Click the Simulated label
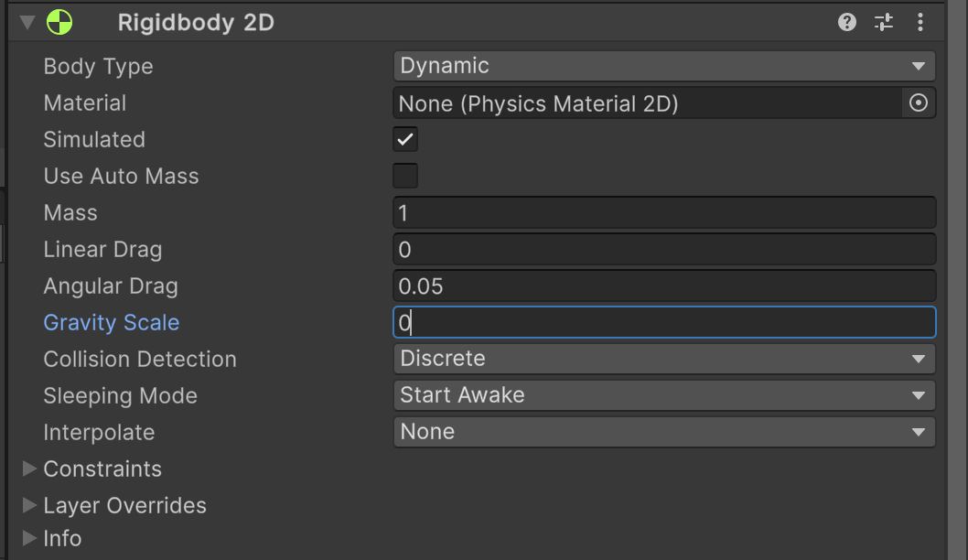The height and width of the screenshot is (560, 968). click(x=94, y=139)
